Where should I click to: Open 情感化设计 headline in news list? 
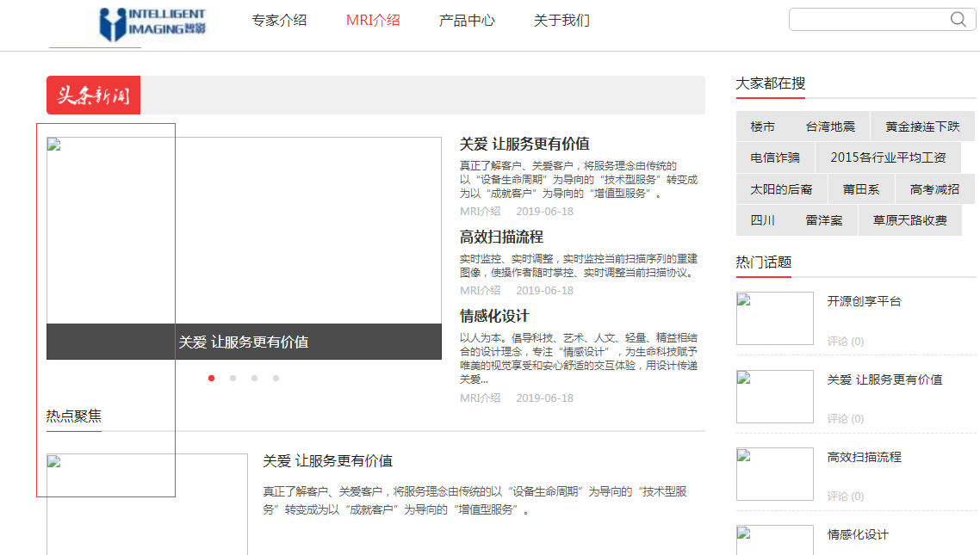pos(494,316)
